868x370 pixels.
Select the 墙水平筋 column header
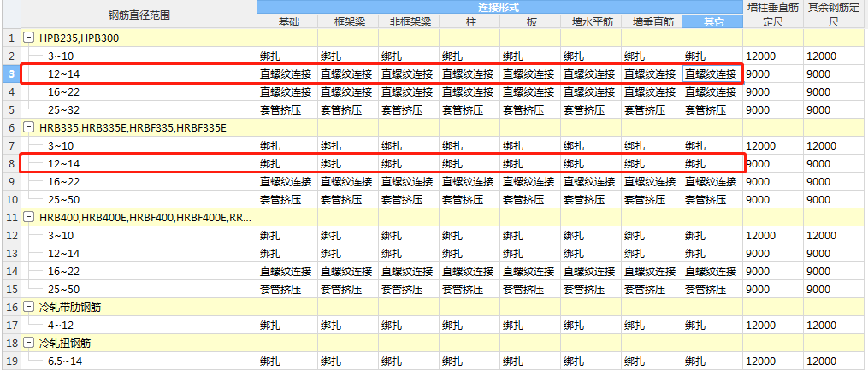point(591,22)
